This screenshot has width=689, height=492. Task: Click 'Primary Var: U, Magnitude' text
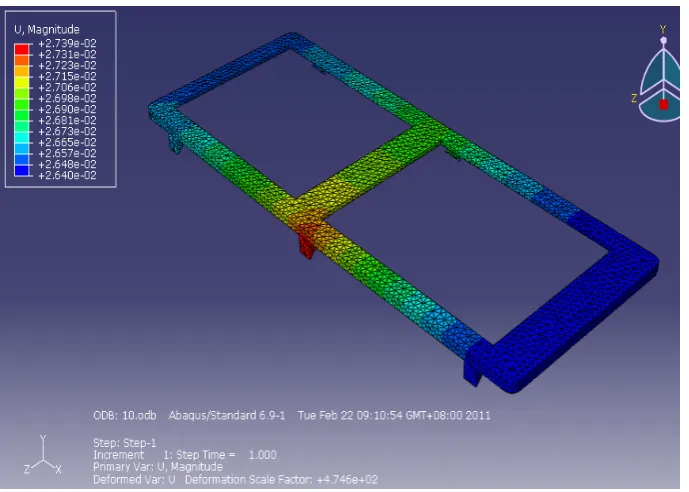point(158,467)
